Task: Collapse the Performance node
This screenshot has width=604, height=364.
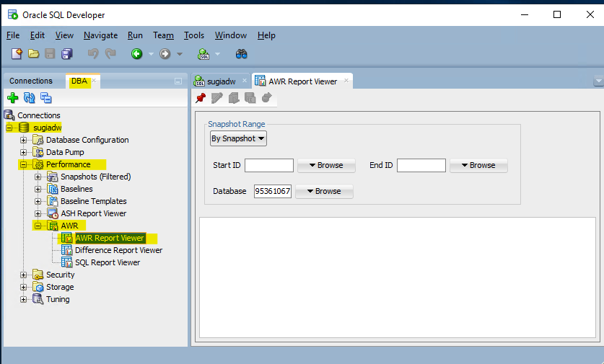Action: pos(24,164)
